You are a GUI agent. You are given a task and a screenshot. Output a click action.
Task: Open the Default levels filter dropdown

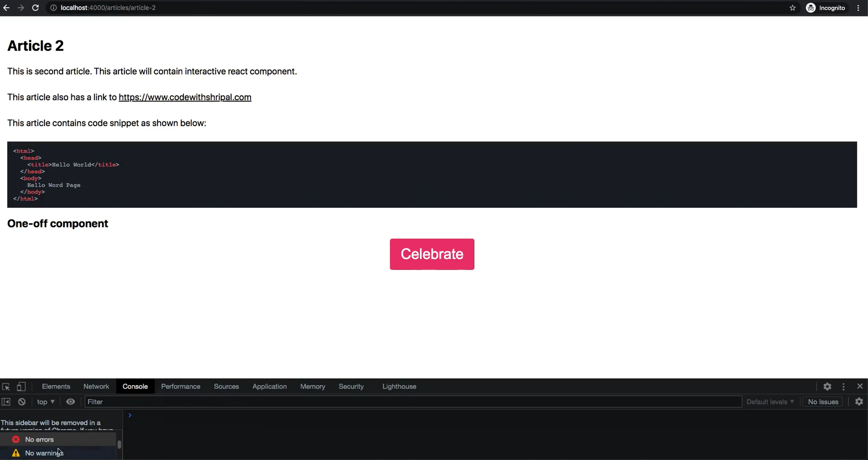click(x=769, y=401)
